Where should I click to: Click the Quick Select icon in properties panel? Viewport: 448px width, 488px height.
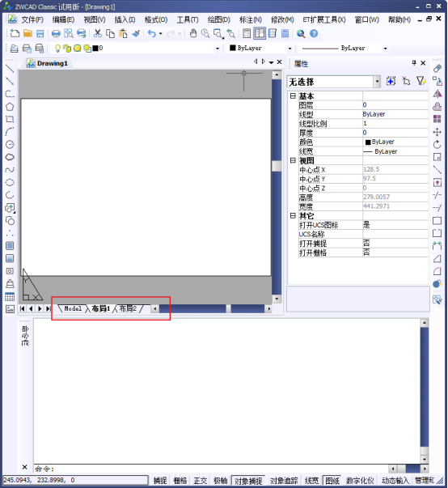click(x=421, y=81)
